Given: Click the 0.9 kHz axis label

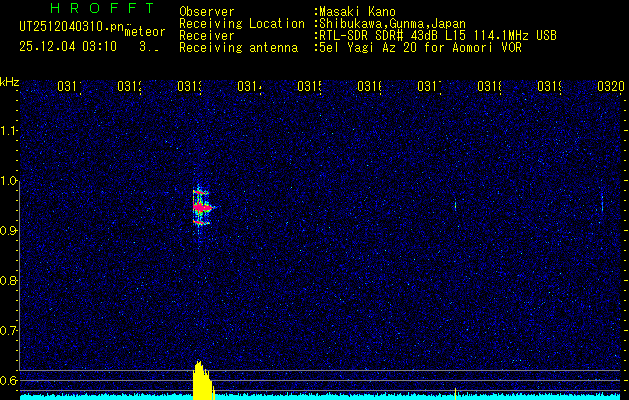Looking at the screenshot, I should pos(9,231).
